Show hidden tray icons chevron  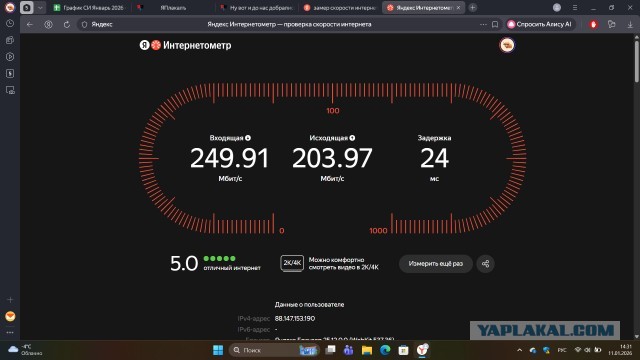(519, 350)
